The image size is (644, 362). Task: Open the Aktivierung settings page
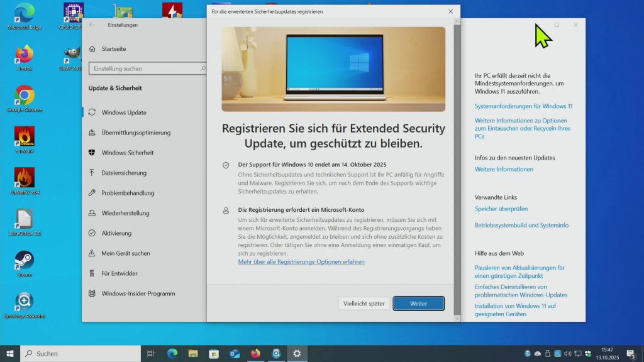click(116, 233)
